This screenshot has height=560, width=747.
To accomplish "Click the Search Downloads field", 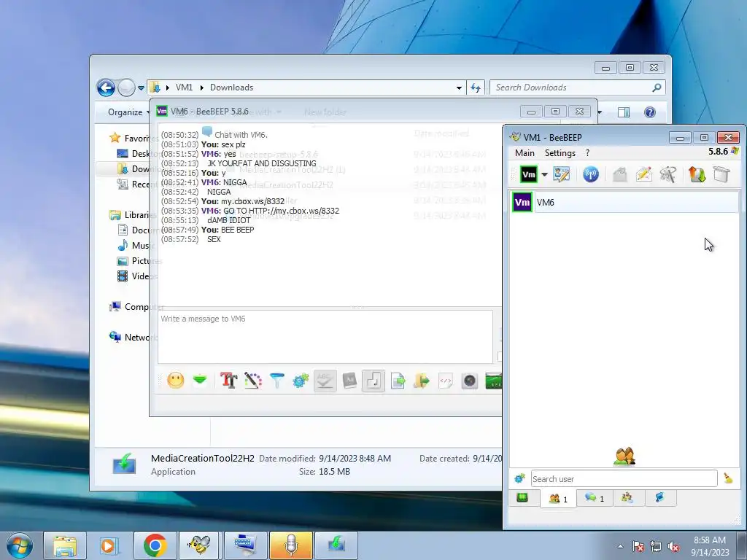I will (x=578, y=87).
